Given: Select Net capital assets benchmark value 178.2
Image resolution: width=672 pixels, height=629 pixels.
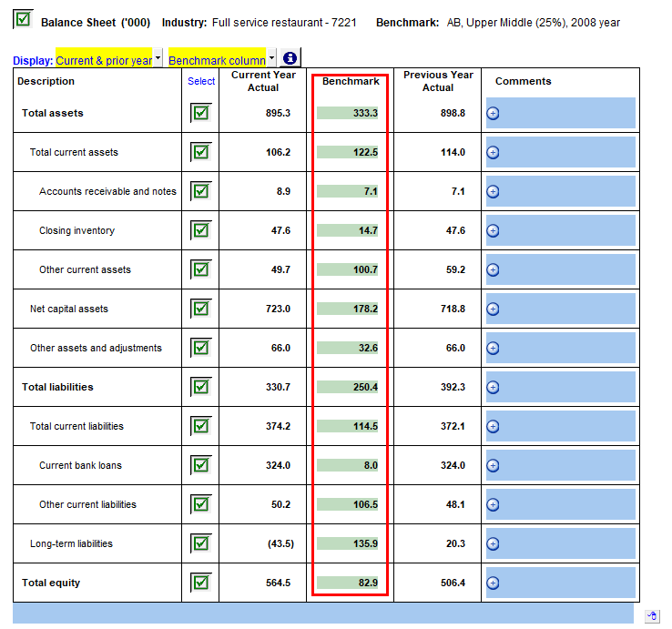Looking at the screenshot, I should (348, 309).
